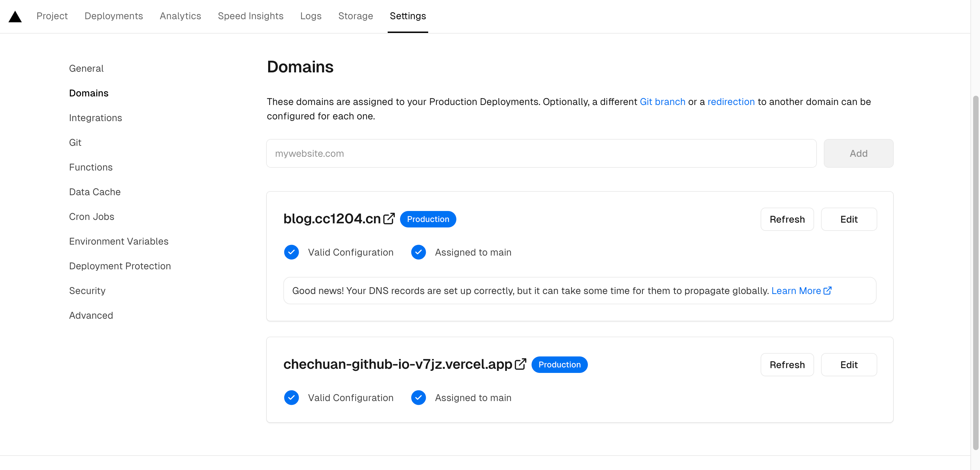Image resolution: width=980 pixels, height=470 pixels.
Task: Open Speed Insights tab
Action: click(250, 16)
